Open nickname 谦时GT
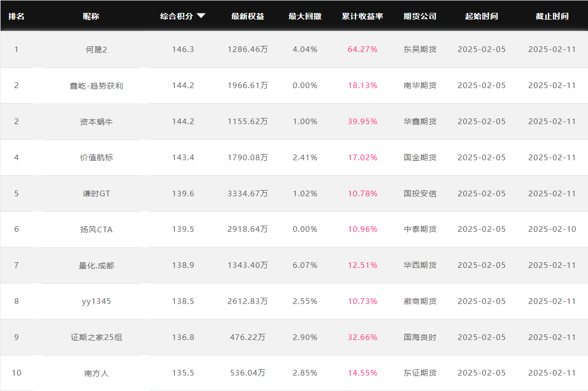The image size is (588, 391). click(96, 193)
